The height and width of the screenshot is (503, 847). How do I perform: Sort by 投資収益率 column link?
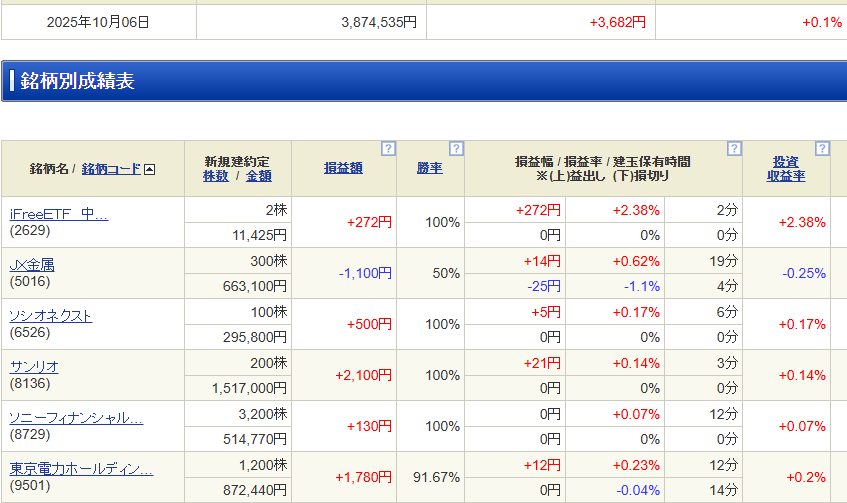click(785, 168)
